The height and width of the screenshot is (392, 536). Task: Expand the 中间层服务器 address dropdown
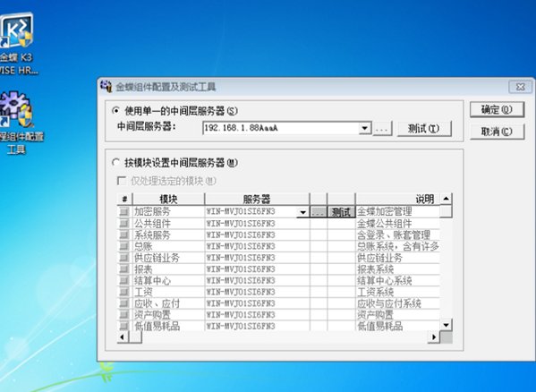tap(365, 129)
